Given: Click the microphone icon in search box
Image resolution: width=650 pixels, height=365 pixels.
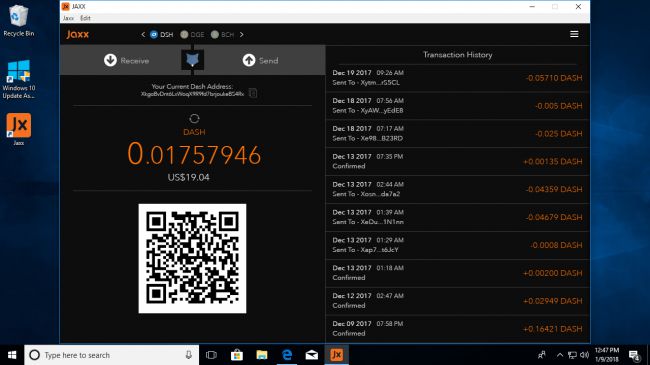Looking at the screenshot, I should 189,355.
